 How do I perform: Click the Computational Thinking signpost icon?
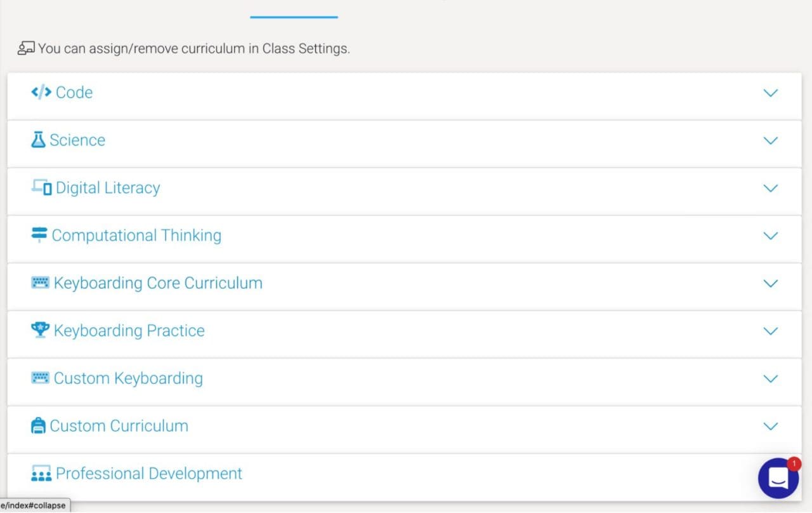coord(39,235)
